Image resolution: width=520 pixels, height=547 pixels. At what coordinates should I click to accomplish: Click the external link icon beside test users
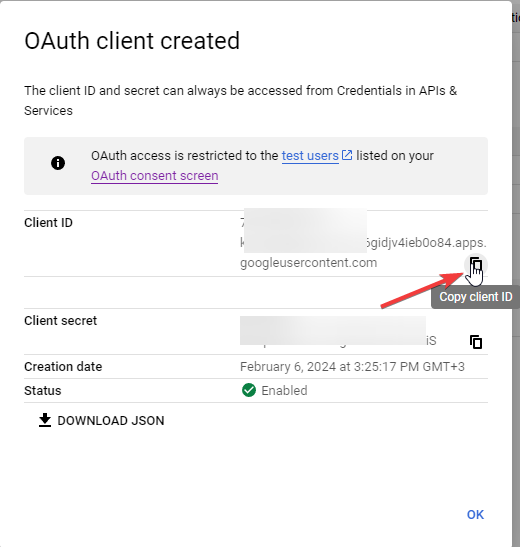(x=347, y=155)
